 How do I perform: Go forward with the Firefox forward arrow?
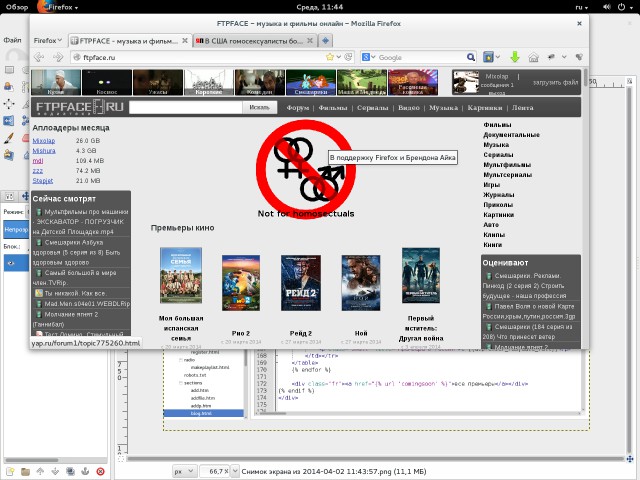(x=58, y=57)
